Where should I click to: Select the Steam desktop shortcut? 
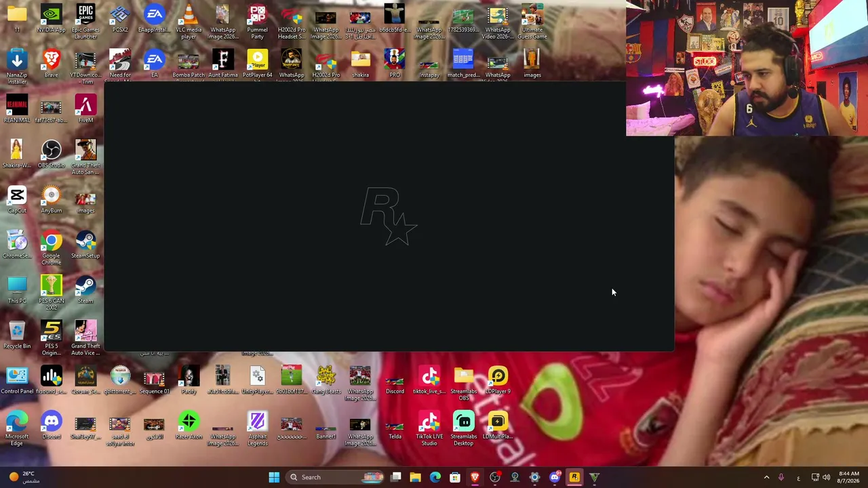85,290
